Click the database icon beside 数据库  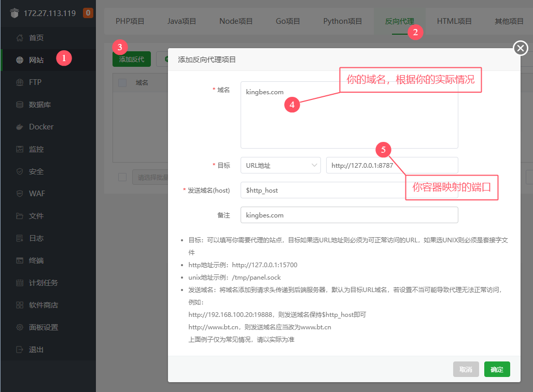point(20,105)
